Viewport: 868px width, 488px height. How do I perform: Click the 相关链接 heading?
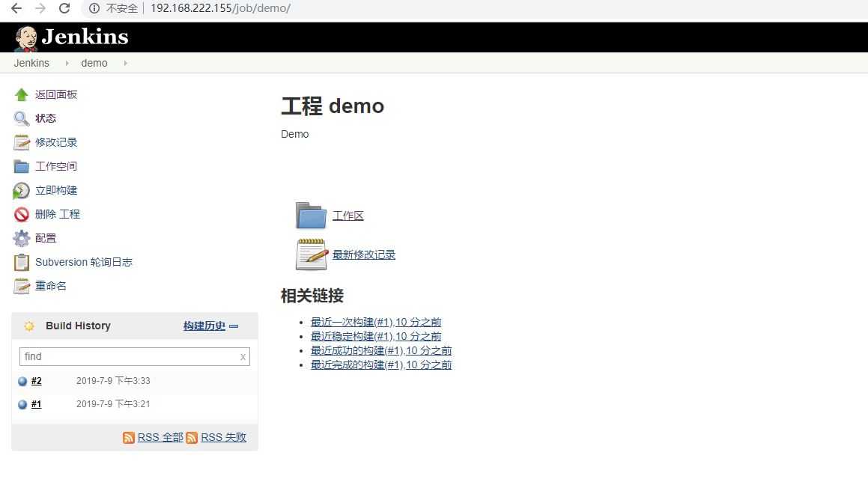312,296
